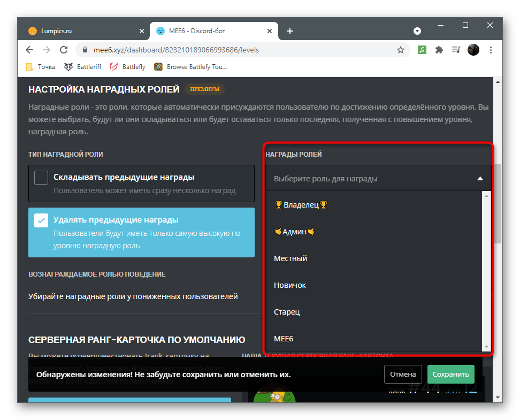520x420 pixels.
Task: Enable the stack previous rewards checkbox
Action: 41,177
